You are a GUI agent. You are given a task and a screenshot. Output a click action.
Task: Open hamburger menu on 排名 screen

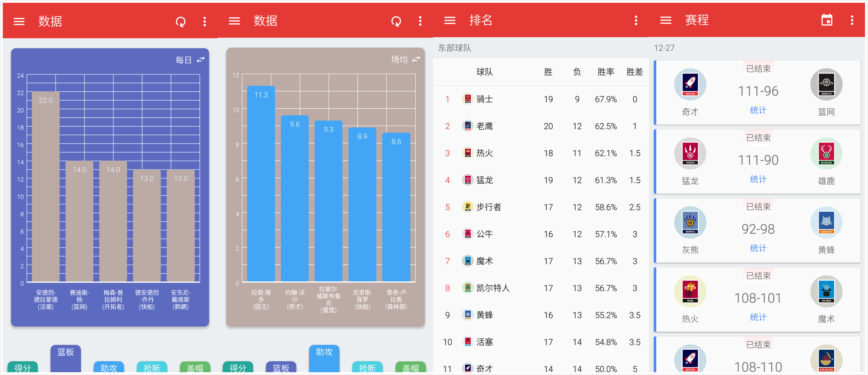[x=449, y=21]
